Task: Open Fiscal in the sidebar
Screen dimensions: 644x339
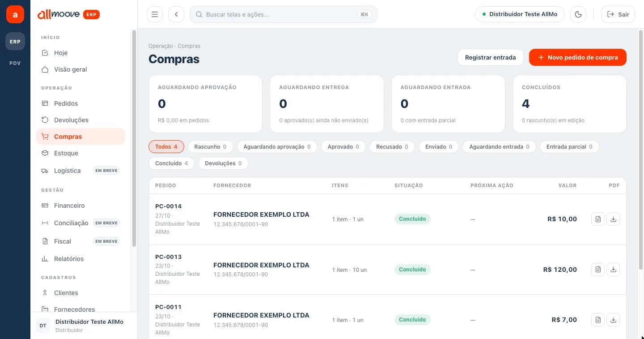Action: click(x=80, y=241)
